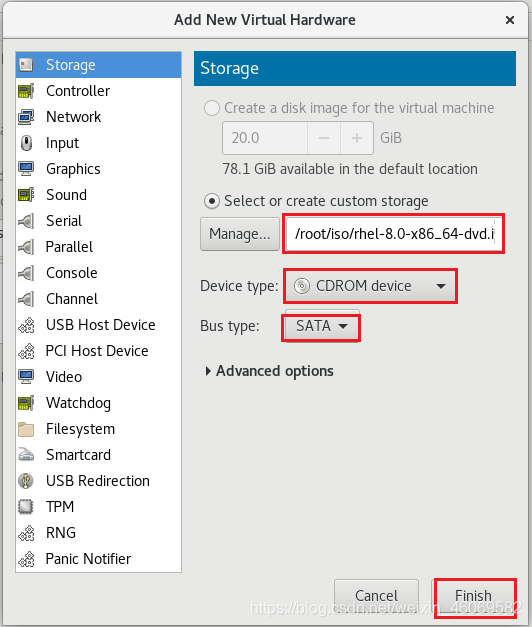This screenshot has height=627, width=532.
Task: Click the Network computers icon
Action: click(x=26, y=117)
